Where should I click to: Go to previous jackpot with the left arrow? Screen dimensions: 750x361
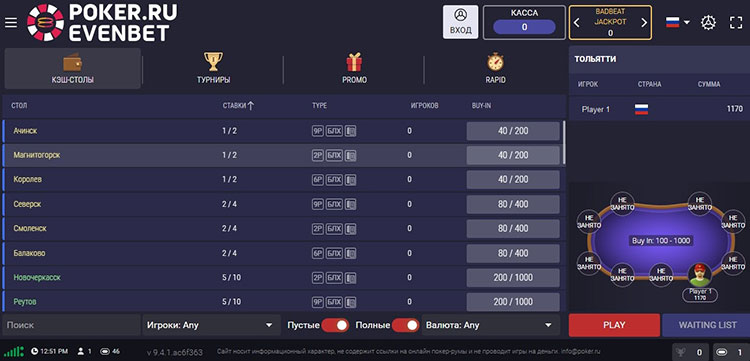[576, 22]
